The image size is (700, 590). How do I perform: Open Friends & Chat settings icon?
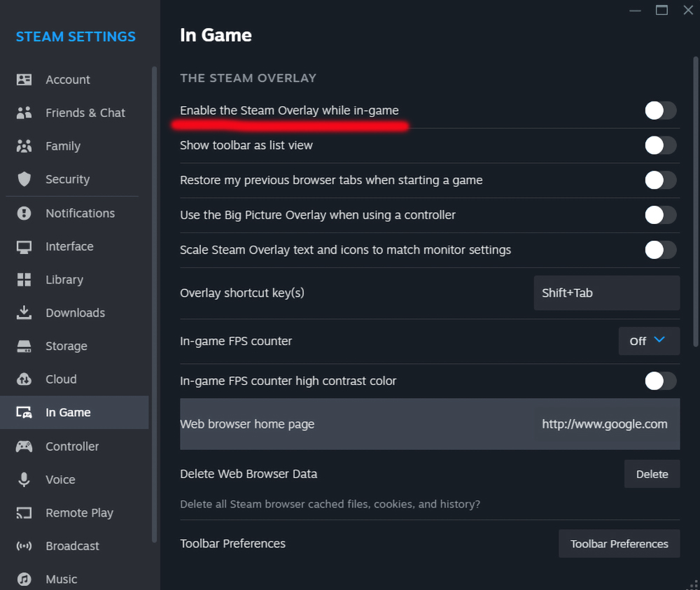coord(24,113)
